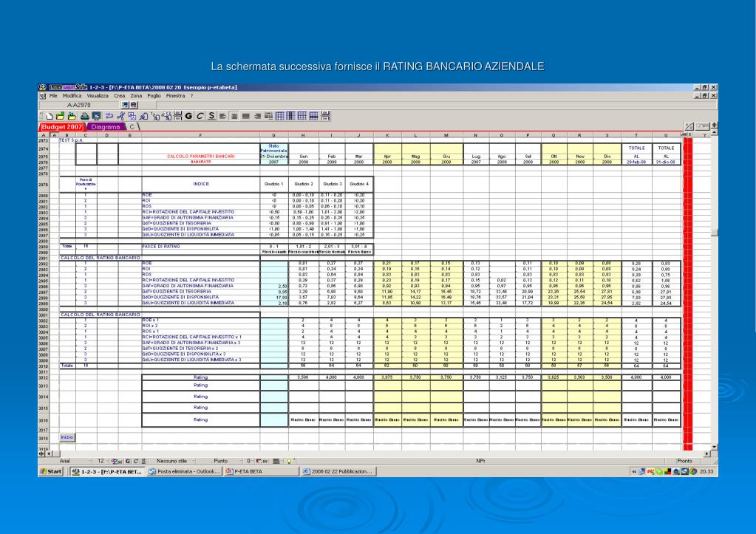Apply bold with the G toolbar icon
This screenshot has width=756, height=534.
[x=188, y=116]
